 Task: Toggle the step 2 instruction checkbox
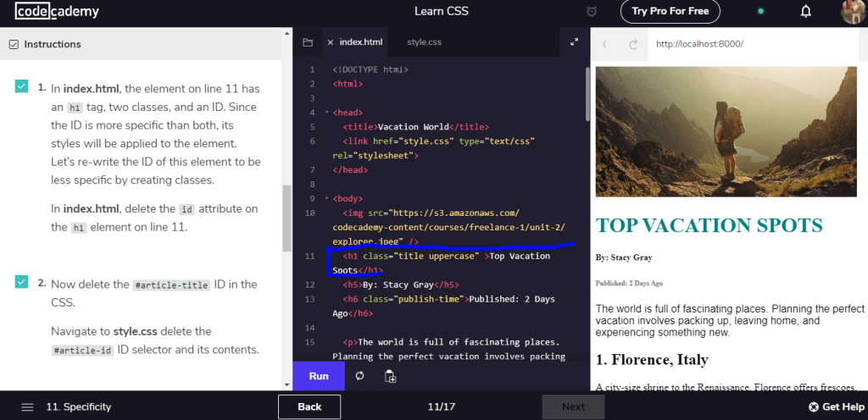click(x=21, y=282)
